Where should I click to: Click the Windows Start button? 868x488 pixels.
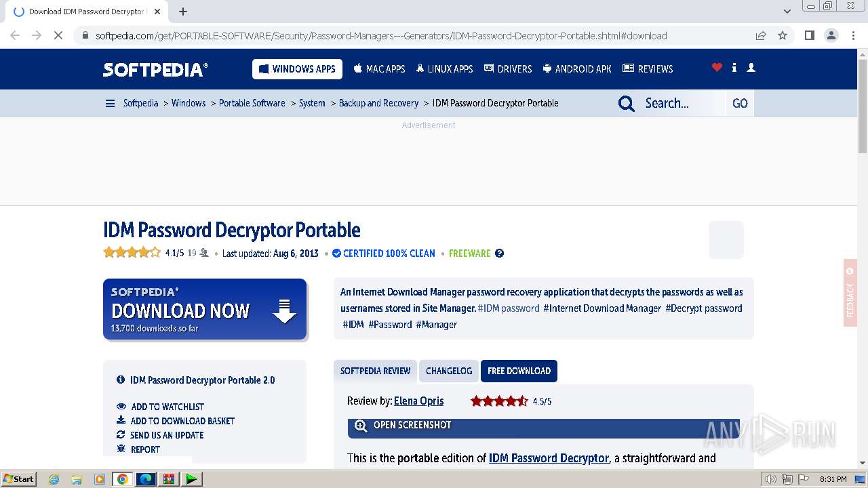(x=19, y=479)
